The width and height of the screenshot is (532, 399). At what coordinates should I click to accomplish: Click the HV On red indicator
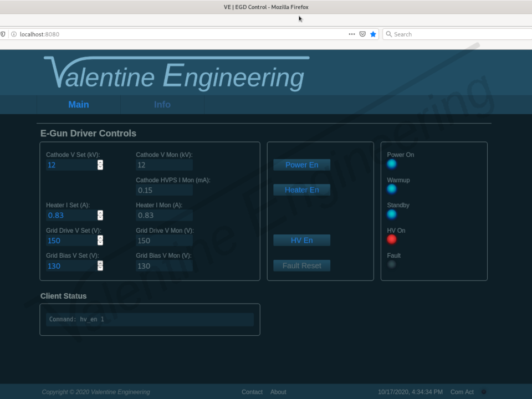coord(392,239)
